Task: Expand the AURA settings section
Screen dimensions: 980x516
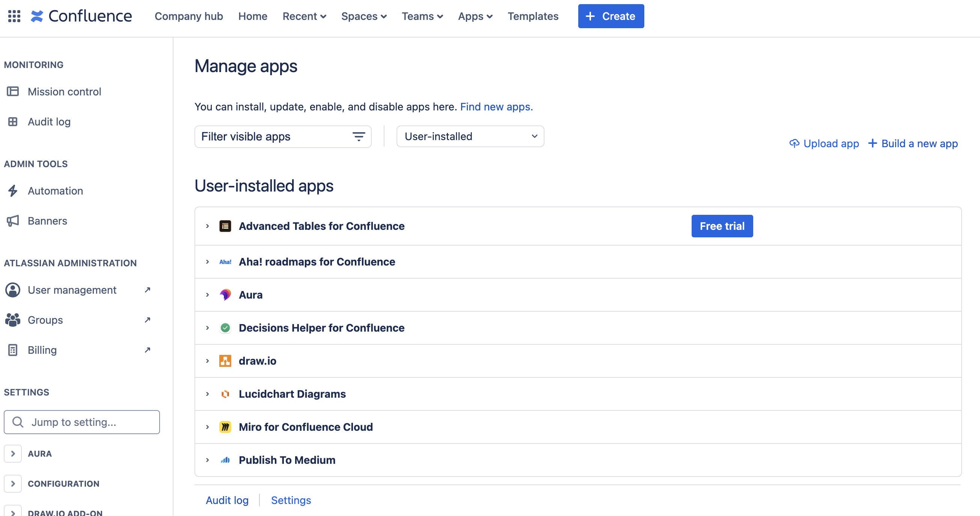Action: 13,454
